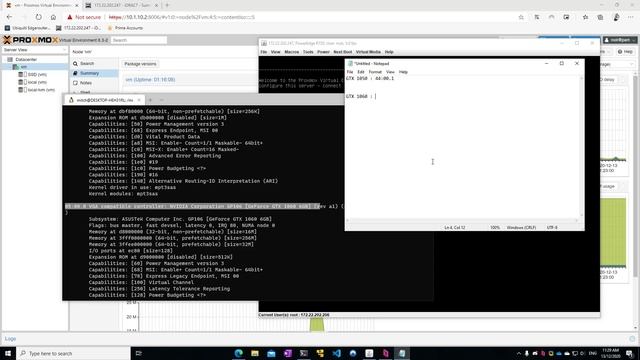Open Help menu in iDRAC console
The width and height of the screenshot is (640, 360).
[x=389, y=52]
